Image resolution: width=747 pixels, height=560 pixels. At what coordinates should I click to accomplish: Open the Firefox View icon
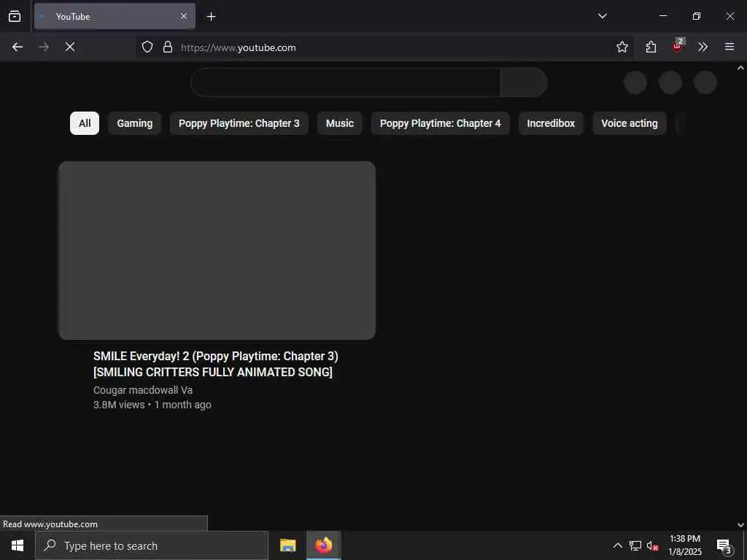click(x=15, y=16)
